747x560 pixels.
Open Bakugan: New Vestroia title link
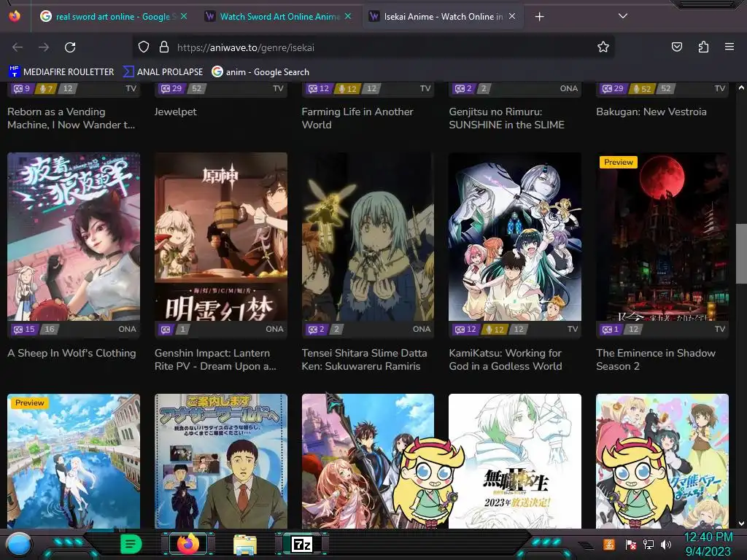coord(651,112)
